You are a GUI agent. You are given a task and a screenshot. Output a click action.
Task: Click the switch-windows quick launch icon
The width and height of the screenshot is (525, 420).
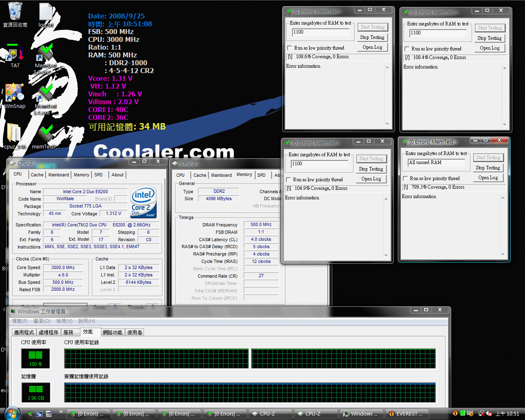(39, 414)
